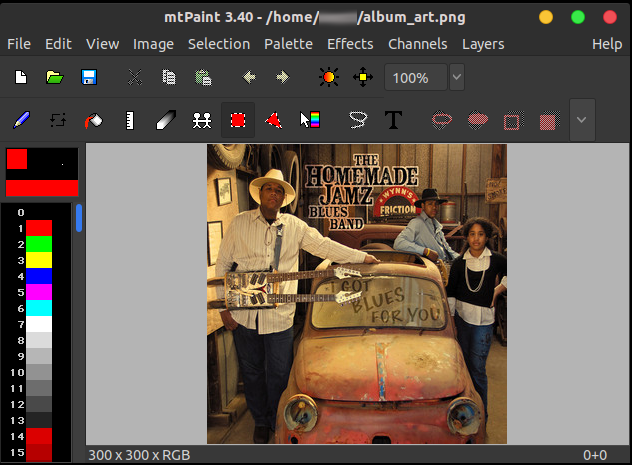
Task: Click the 100% zoom field
Action: point(416,77)
